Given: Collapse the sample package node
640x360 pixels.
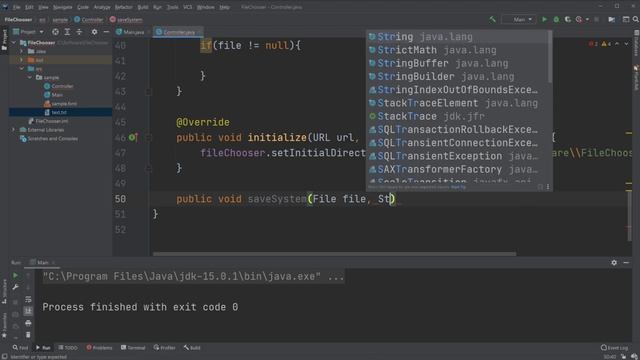Looking at the screenshot, I should coord(30,77).
